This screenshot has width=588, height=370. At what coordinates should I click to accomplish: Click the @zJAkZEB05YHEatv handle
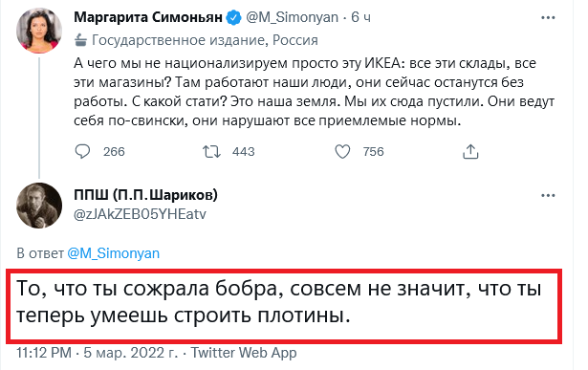pos(140,214)
